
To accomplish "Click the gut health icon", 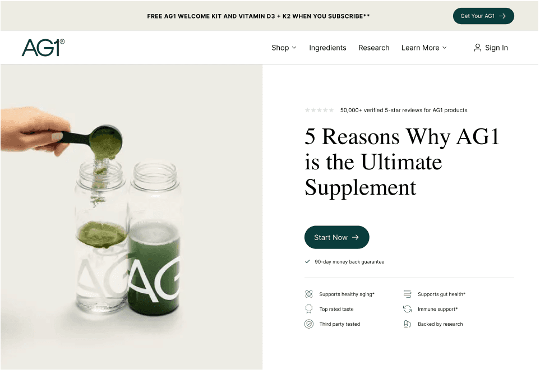I will coord(408,294).
